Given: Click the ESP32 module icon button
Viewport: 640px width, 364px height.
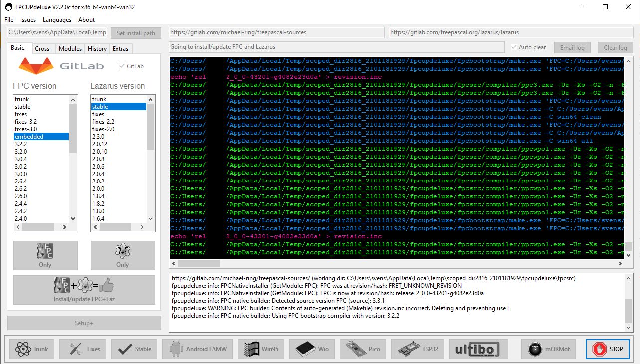Looking at the screenshot, I should coord(418,349).
